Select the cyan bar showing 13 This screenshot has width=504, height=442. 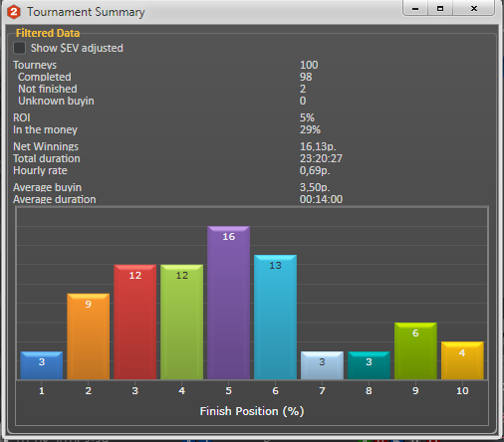point(275,317)
